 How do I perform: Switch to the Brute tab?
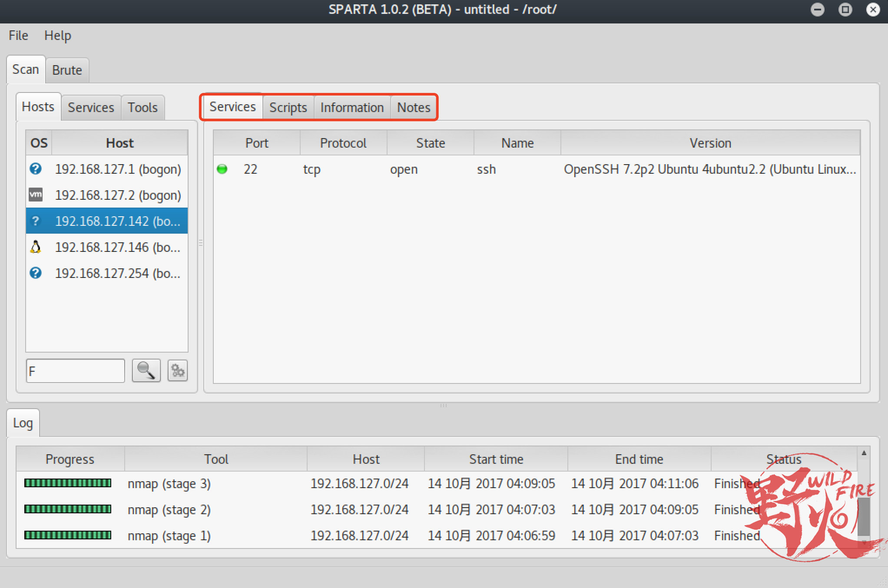pos(67,70)
